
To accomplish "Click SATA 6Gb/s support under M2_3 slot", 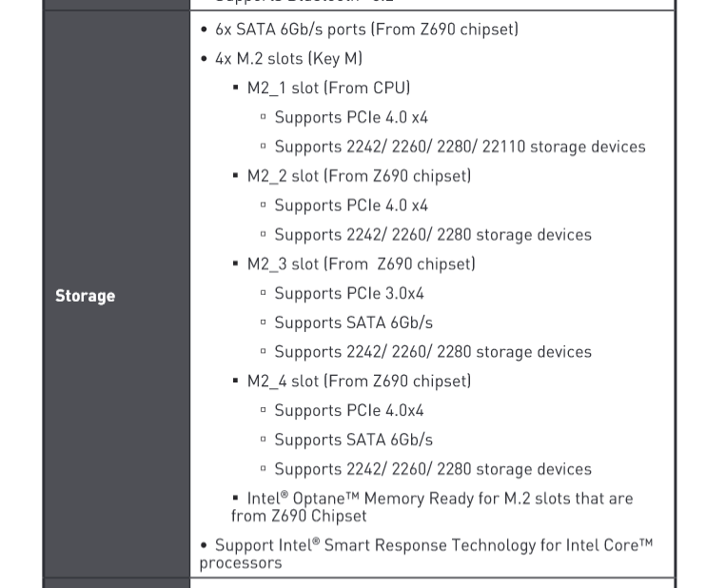I will tap(353, 323).
